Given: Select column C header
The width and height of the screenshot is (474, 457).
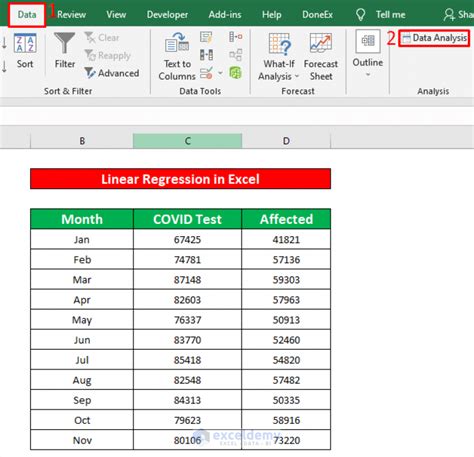Looking at the screenshot, I should pyautogui.click(x=187, y=141).
